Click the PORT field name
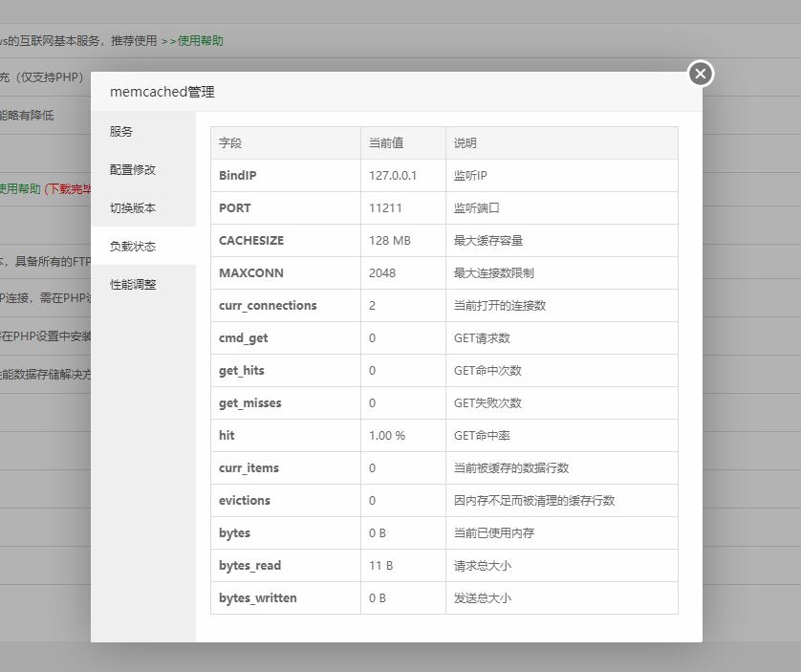801x672 pixels. tap(235, 208)
